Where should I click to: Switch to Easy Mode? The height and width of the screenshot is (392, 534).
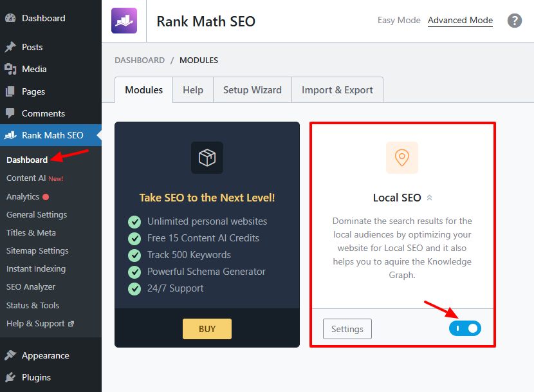399,21
